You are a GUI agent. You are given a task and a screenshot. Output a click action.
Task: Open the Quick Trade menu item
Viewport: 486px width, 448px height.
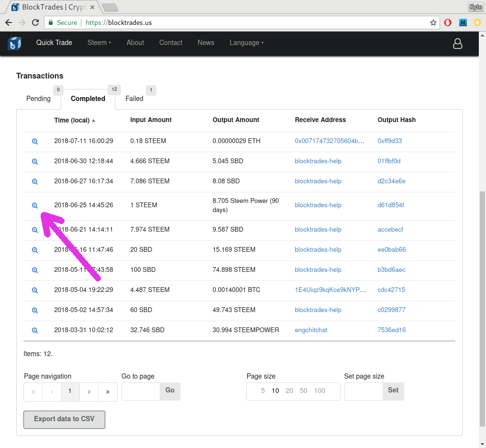point(54,43)
